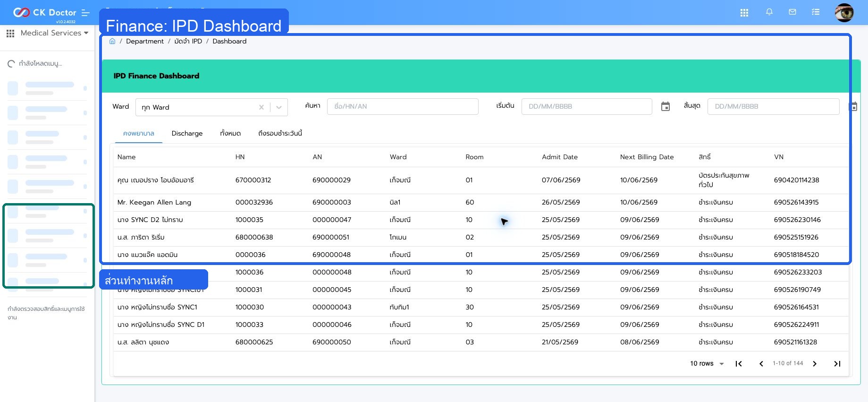Image resolution: width=868 pixels, height=402 pixels.
Task: Toggle the sidebar collapse icon
Action: 85,13
